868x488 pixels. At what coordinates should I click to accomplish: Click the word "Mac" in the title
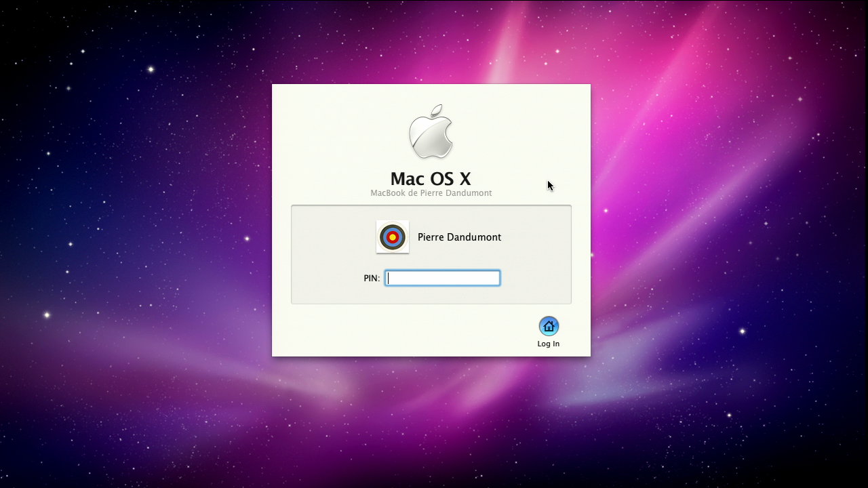pyautogui.click(x=407, y=179)
